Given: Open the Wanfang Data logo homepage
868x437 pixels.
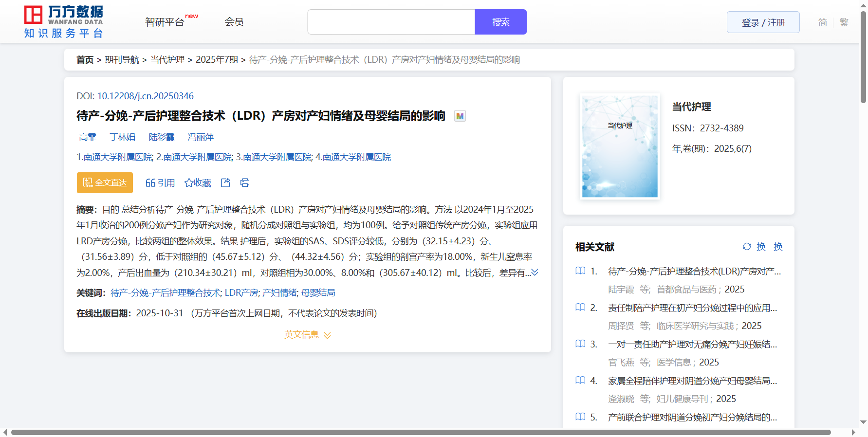Looking at the screenshot, I should [x=64, y=22].
